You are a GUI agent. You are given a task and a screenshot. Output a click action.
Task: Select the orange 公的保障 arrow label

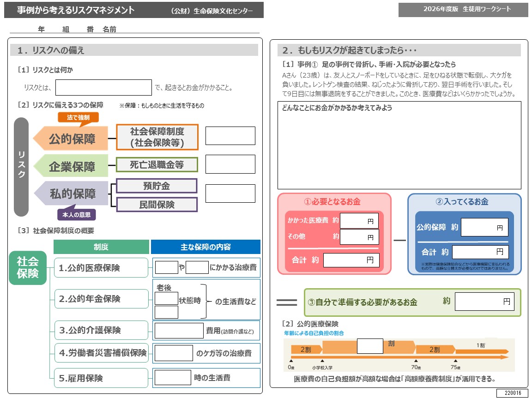[72, 138]
